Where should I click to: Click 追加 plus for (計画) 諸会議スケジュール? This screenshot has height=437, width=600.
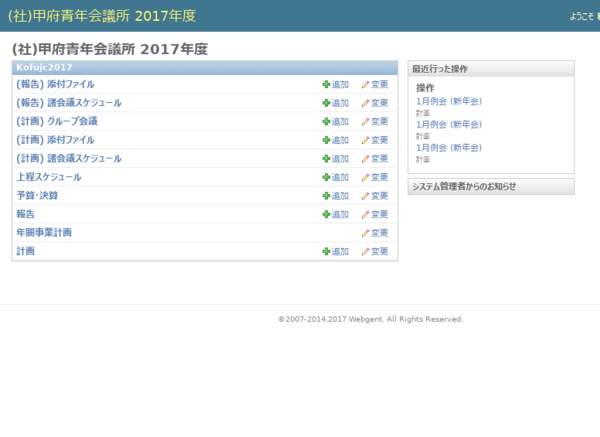point(335,158)
